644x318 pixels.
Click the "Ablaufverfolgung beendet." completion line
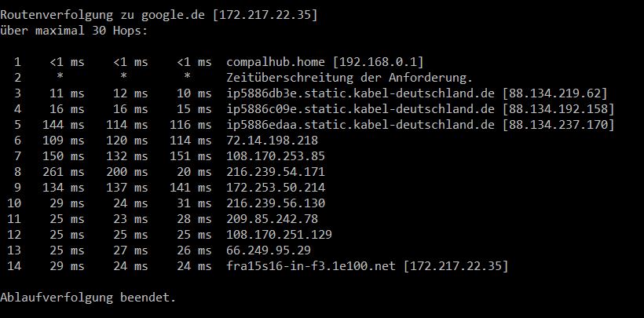pyautogui.click(x=88, y=298)
